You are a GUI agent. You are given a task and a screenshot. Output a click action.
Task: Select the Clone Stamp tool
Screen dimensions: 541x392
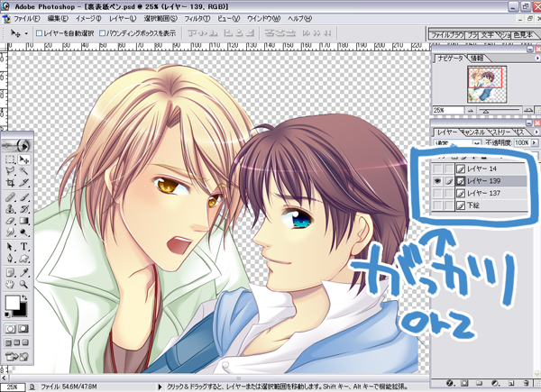point(10,209)
